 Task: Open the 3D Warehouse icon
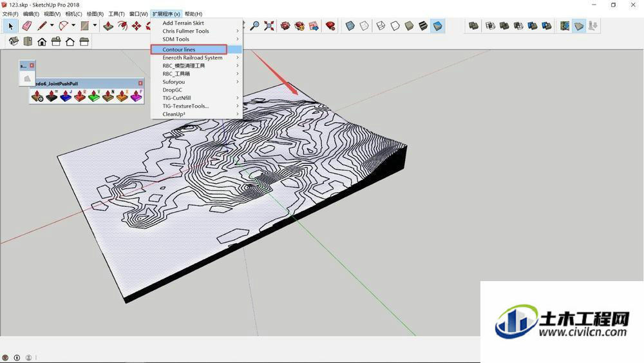click(285, 26)
